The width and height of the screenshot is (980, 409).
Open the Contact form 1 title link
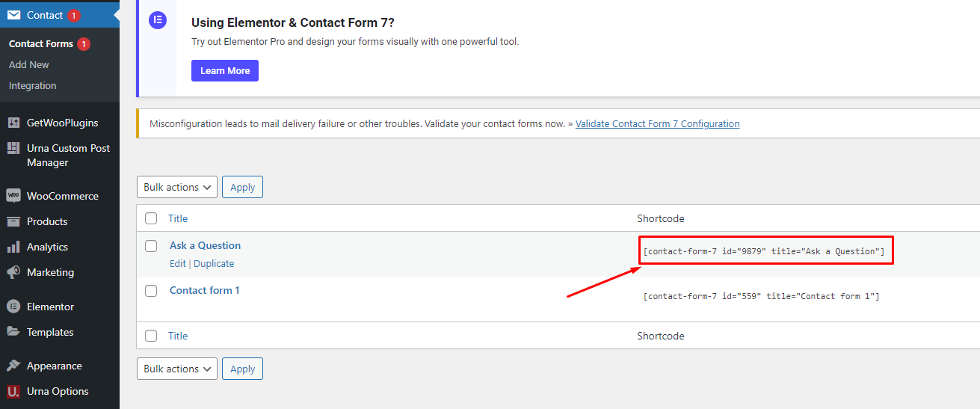205,290
